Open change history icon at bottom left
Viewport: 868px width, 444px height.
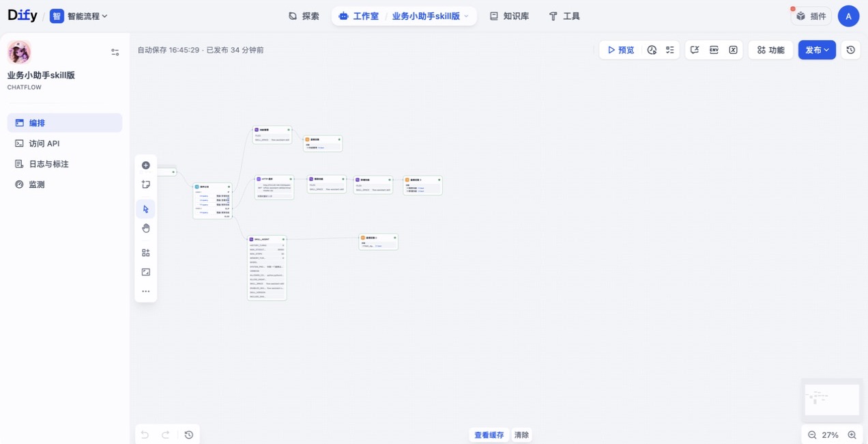189,434
